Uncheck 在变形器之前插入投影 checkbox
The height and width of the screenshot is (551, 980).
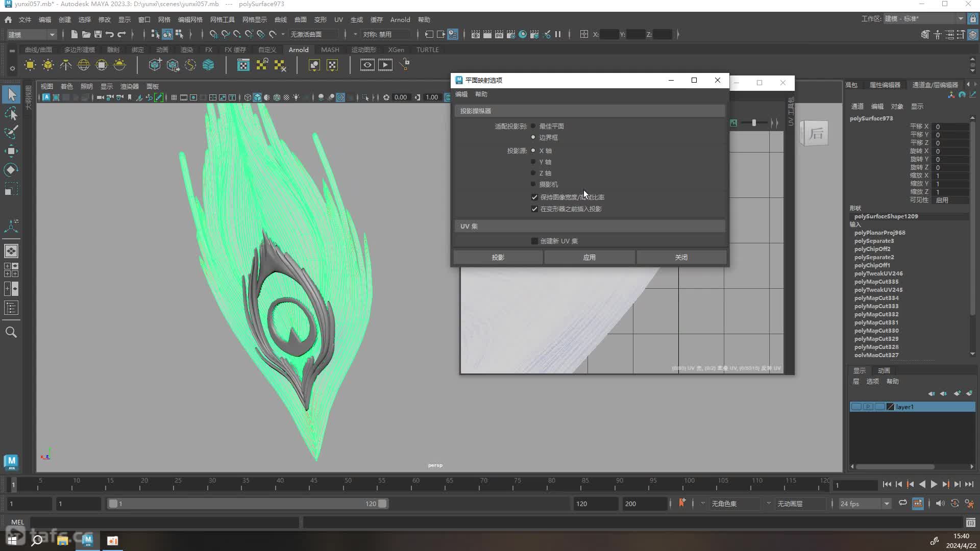point(534,209)
